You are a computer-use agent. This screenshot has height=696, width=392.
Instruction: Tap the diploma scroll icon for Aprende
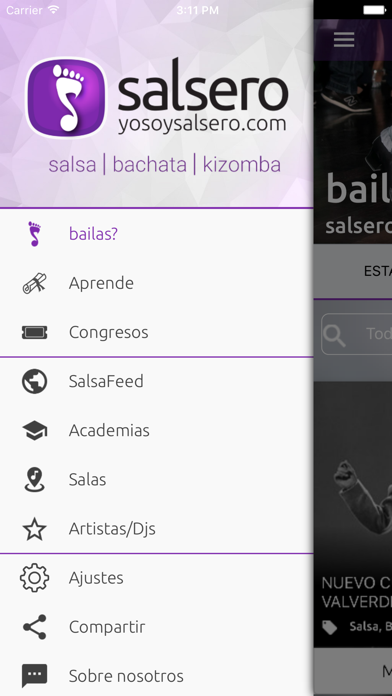click(x=34, y=283)
